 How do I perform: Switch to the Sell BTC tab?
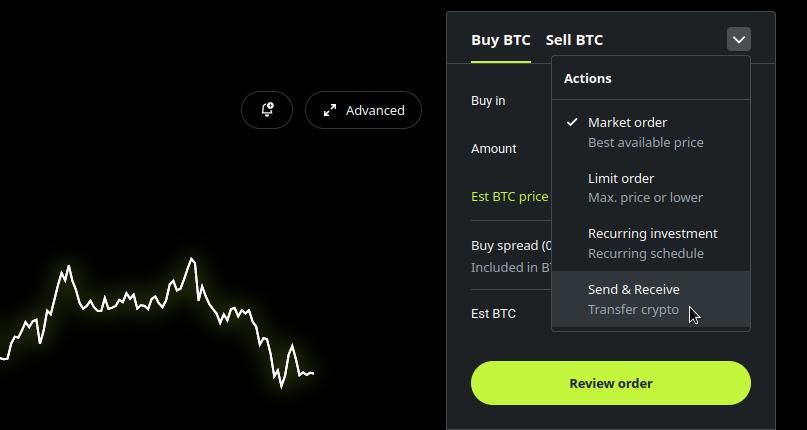pos(574,40)
